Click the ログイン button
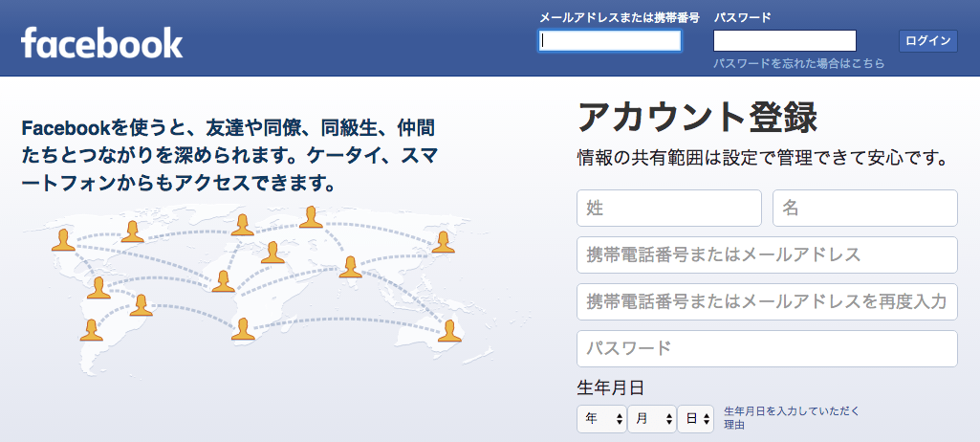The image size is (980, 442). pyautogui.click(x=928, y=41)
